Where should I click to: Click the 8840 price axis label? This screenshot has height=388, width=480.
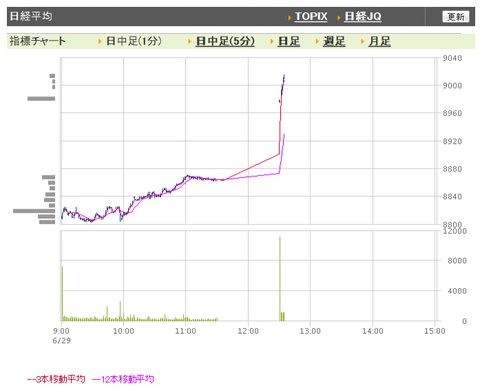[x=452, y=197]
